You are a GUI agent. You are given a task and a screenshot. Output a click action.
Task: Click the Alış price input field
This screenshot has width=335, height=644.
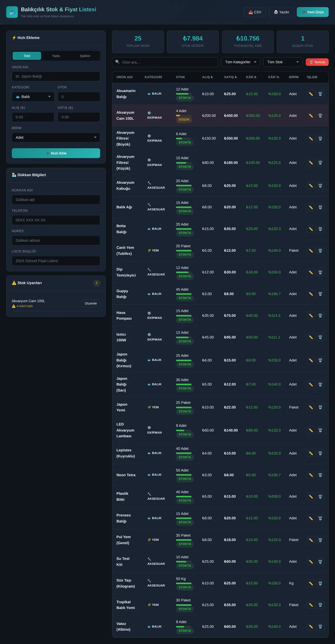point(33,117)
